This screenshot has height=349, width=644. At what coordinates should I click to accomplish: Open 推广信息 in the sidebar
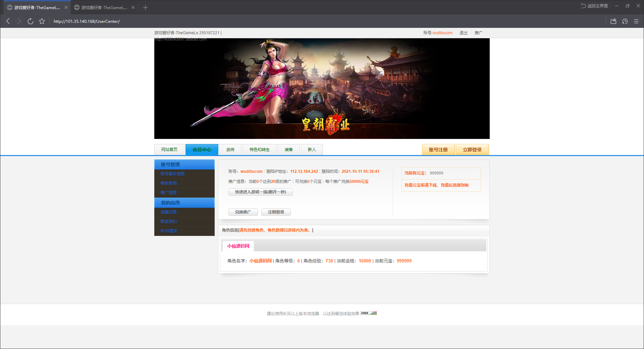(168, 193)
